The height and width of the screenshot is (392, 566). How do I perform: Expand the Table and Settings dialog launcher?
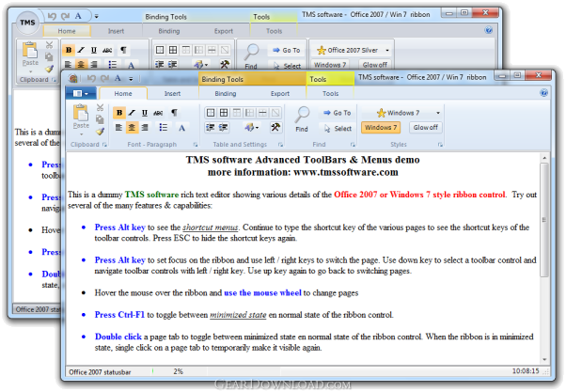click(280, 145)
